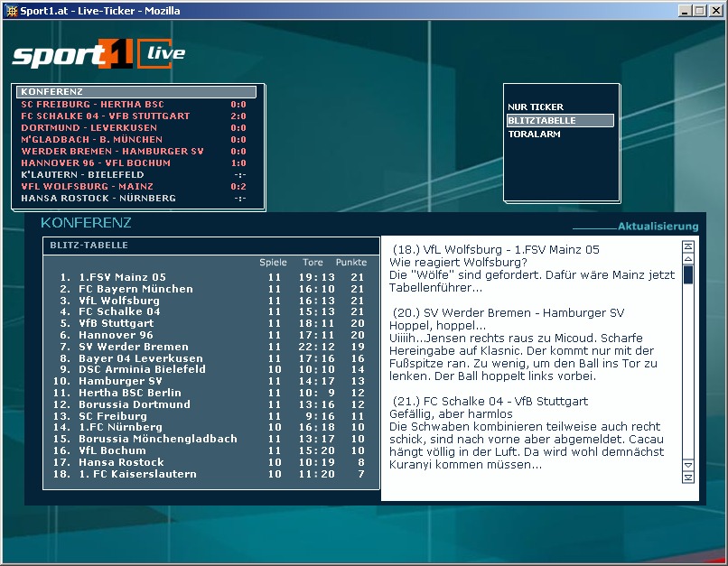Enable the Toralarm option

point(534,135)
